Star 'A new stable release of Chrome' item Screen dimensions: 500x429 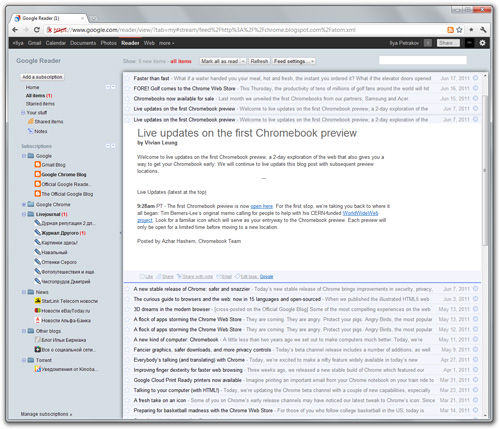pyautogui.click(x=127, y=289)
